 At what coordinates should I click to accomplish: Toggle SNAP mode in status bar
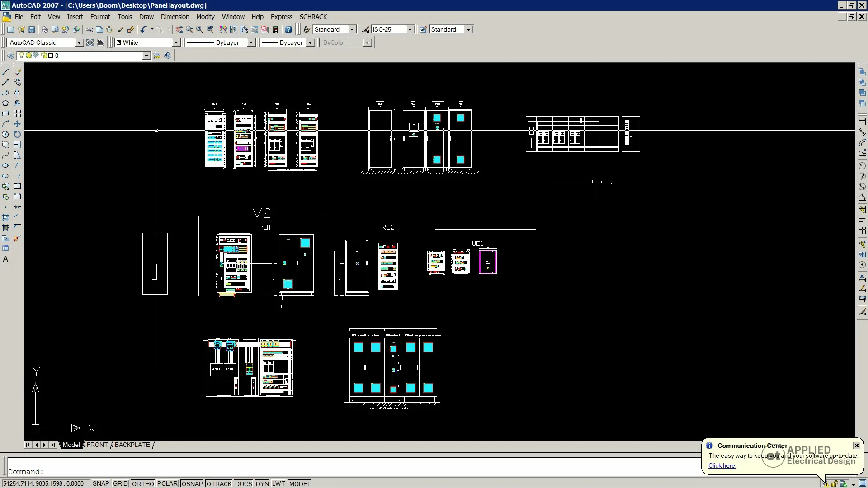coord(101,483)
